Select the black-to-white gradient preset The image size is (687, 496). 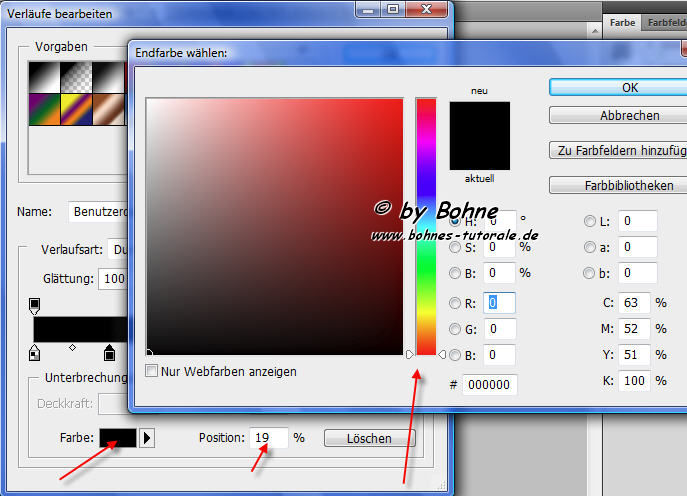click(46, 75)
